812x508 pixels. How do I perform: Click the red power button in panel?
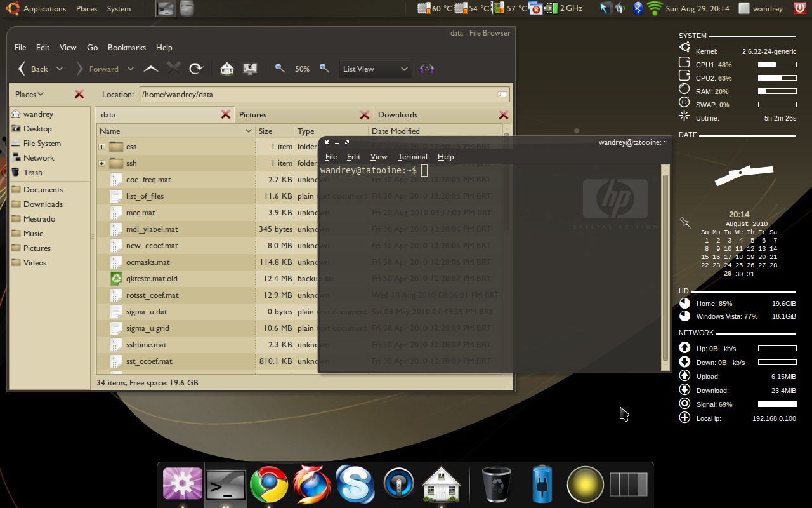pos(801,8)
